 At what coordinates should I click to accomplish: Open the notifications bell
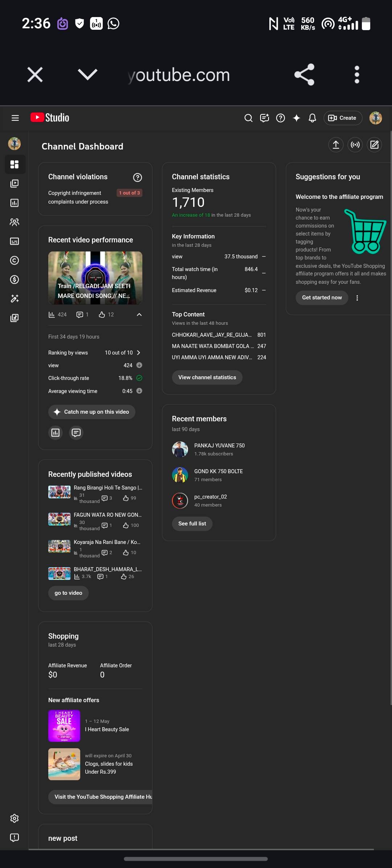pyautogui.click(x=312, y=118)
